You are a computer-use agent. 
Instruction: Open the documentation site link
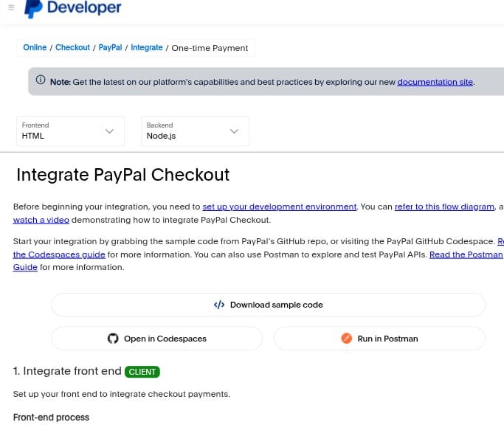pos(435,82)
